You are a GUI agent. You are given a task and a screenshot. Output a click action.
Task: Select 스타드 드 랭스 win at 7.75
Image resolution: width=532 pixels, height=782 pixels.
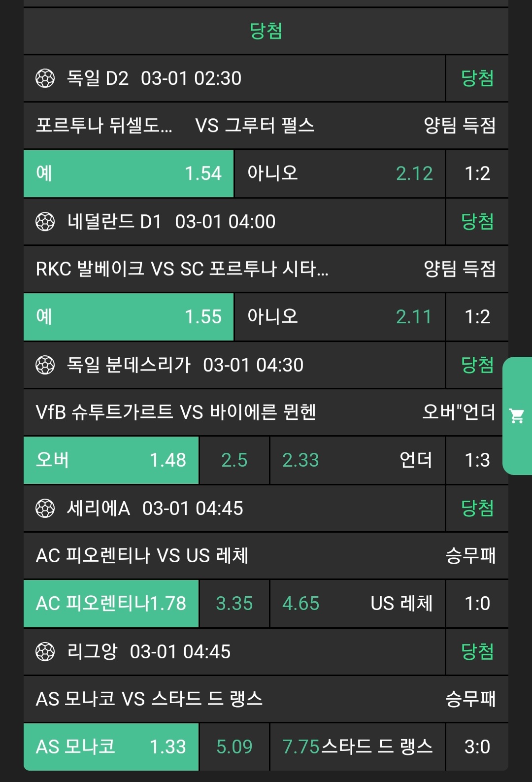357,747
